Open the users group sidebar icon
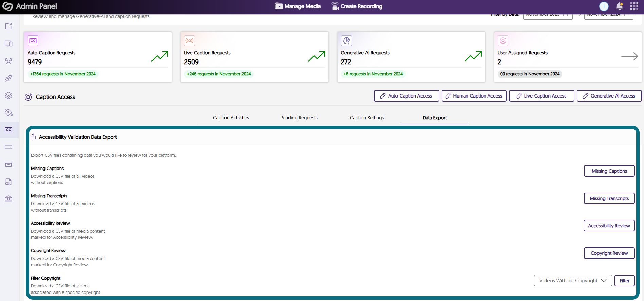 coord(8,61)
